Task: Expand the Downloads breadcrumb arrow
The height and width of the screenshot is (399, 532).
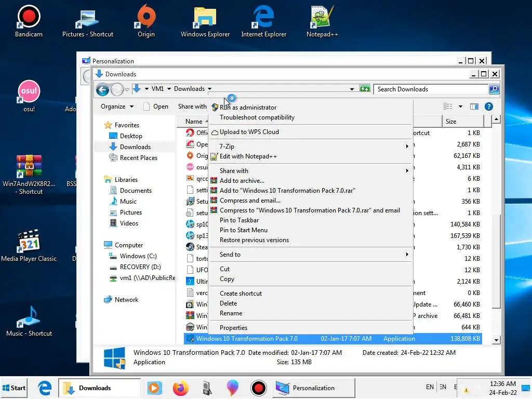Action: coord(210,89)
